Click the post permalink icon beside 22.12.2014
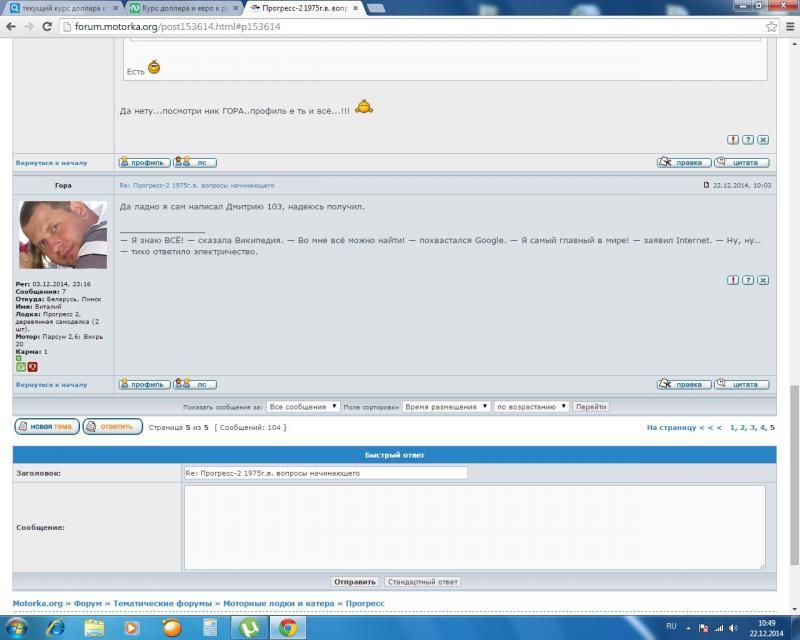Viewport: 800px width, 640px height. point(706,185)
